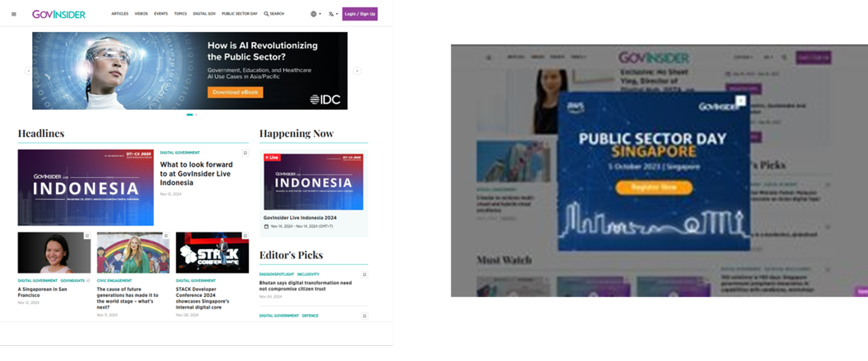Open the globe region dropdown
The width and height of the screenshot is (868, 361).
pos(315,14)
